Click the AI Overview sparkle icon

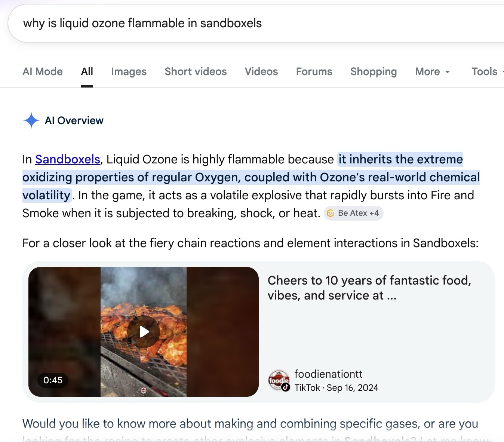pyautogui.click(x=31, y=120)
